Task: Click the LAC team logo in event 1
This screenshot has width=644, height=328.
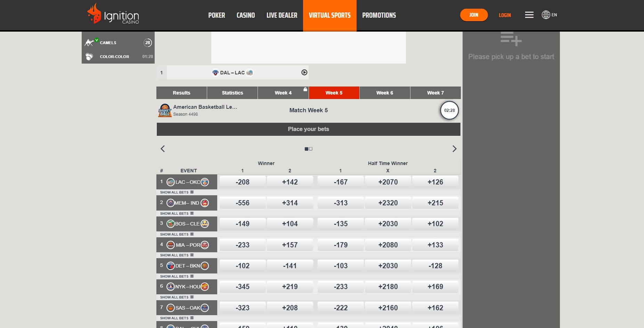Action: coord(171,182)
